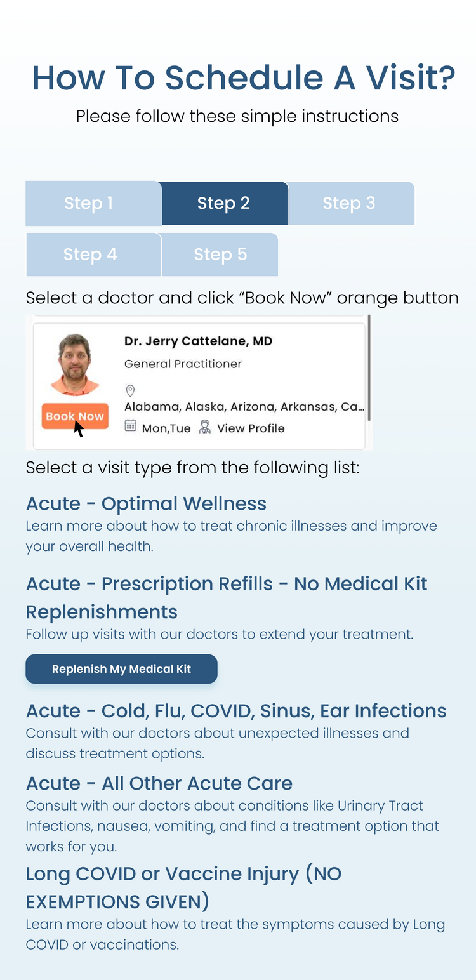Screen dimensions: 476x980
Task: Click the calendar icon beside Mon,Tue
Action: pyautogui.click(x=130, y=426)
